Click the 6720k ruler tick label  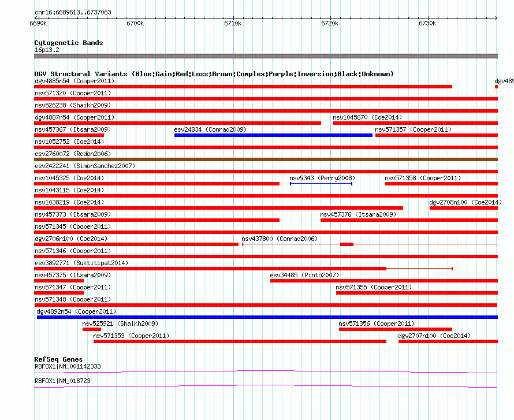point(330,23)
